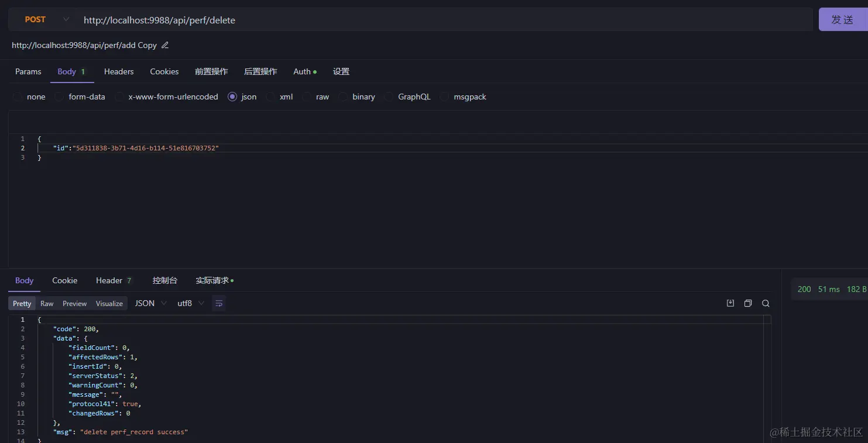Viewport: 868px width, 443px height.
Task: Open the 实际请求 tab
Action: (214, 280)
